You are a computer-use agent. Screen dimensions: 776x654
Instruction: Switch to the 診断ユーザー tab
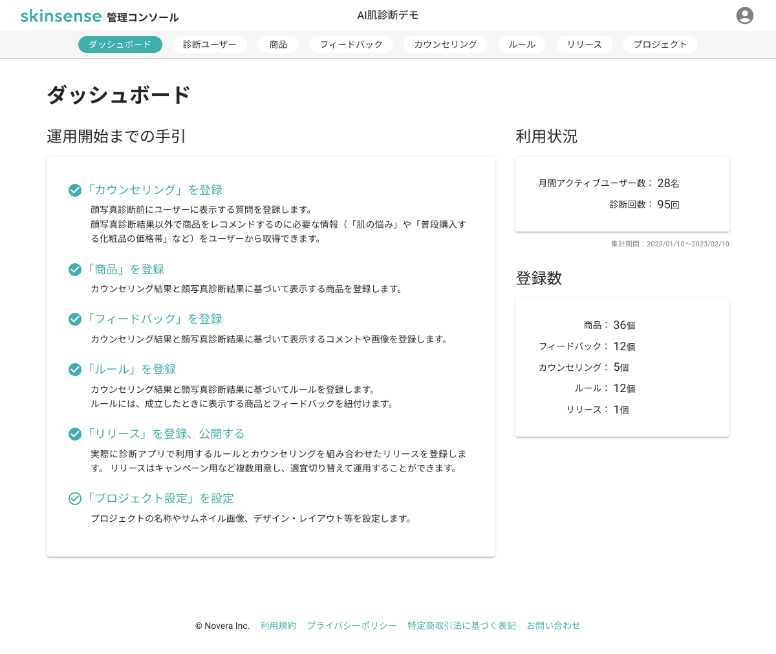[209, 45]
